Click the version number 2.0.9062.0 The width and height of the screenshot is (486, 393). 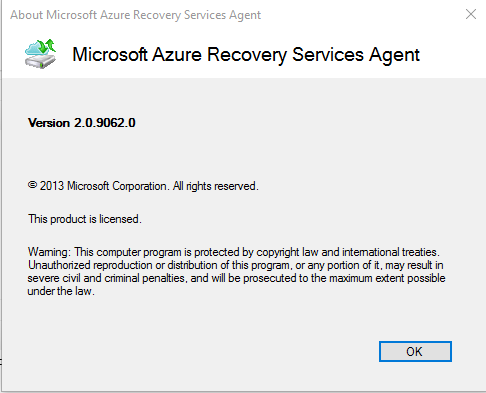[105, 123]
